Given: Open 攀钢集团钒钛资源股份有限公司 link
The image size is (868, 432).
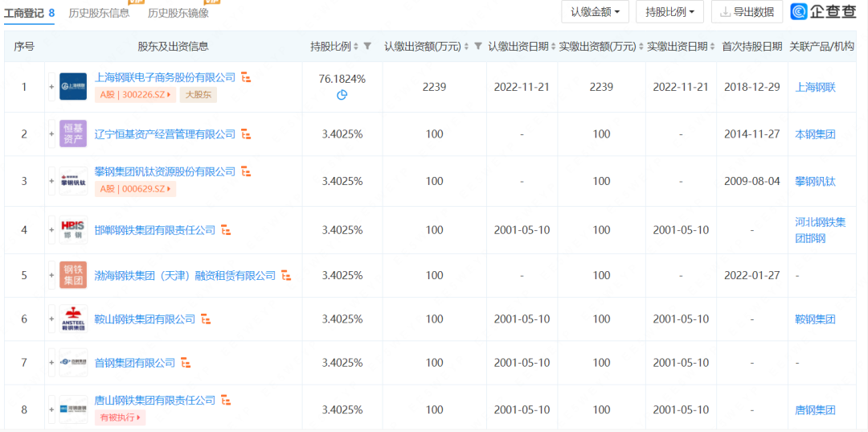Looking at the screenshot, I should tap(166, 171).
